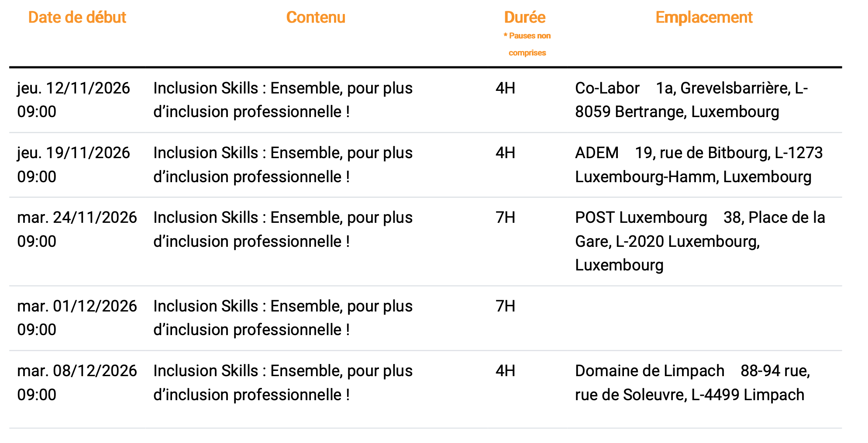This screenshot has height=443, width=868.
Task: Click the Domaine de Limpach location
Action: (692, 382)
